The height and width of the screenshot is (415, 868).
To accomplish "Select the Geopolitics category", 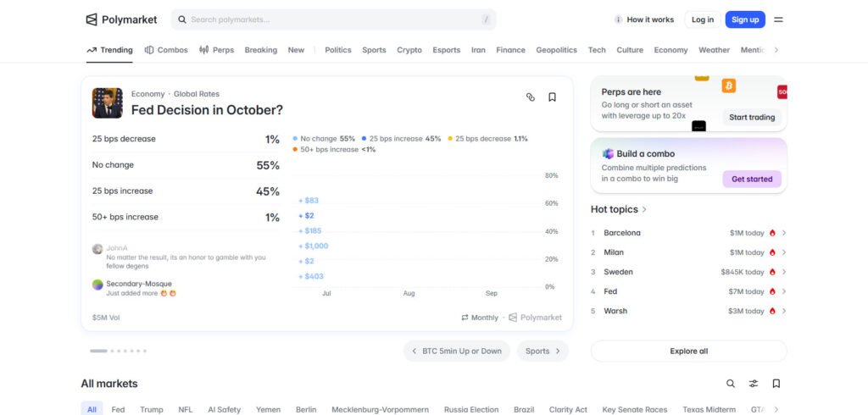I will (x=556, y=50).
